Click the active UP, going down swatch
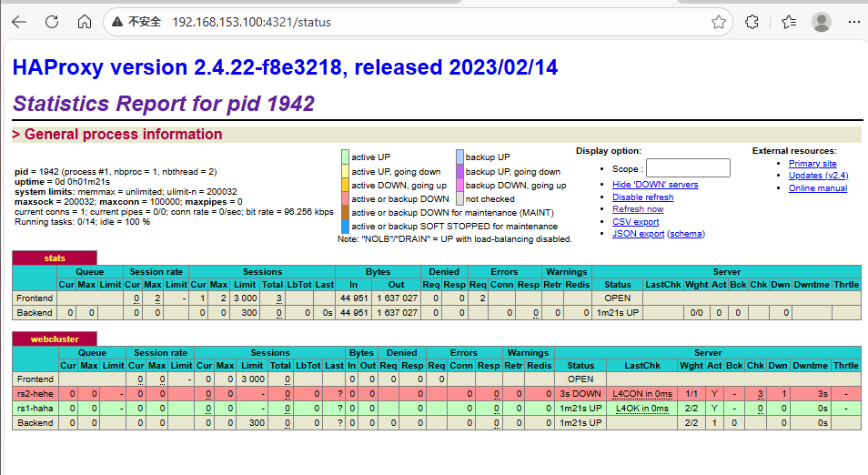This screenshot has height=475, width=868. (346, 171)
